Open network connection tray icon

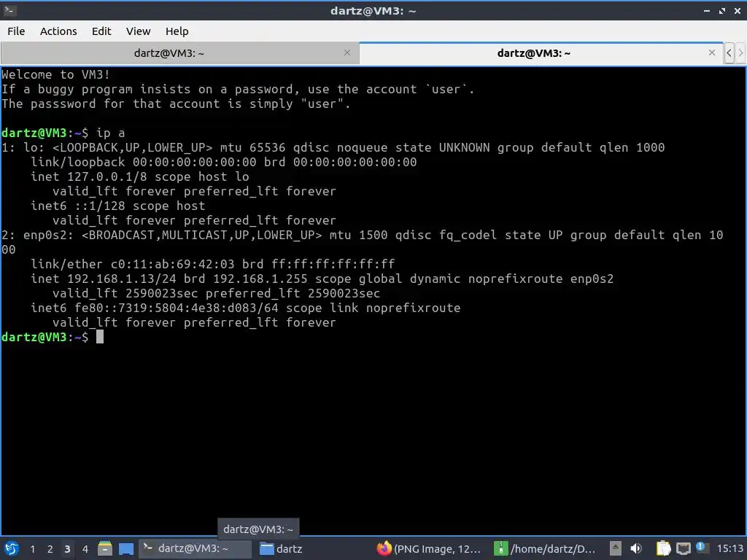tap(683, 548)
